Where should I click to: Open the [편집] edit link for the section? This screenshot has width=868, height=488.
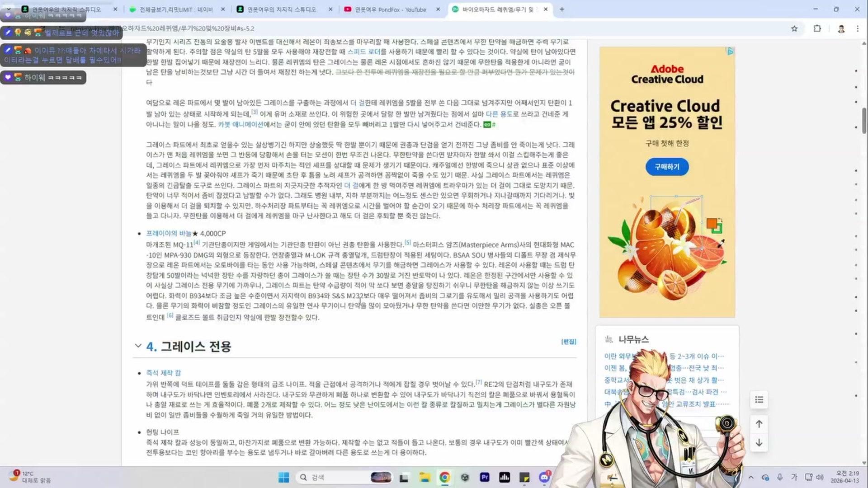(x=568, y=342)
